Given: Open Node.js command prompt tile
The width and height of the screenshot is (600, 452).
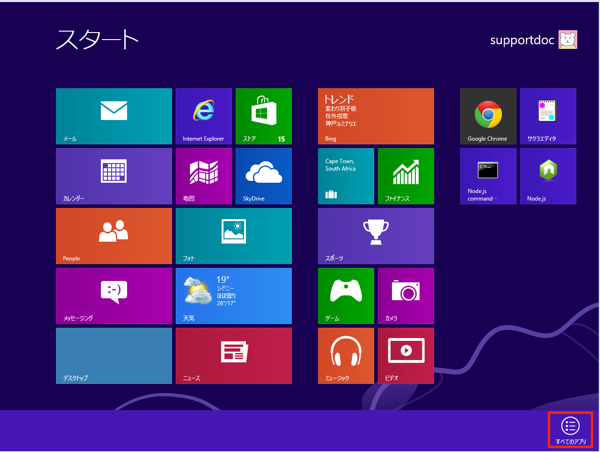Looking at the screenshot, I should point(488,176).
